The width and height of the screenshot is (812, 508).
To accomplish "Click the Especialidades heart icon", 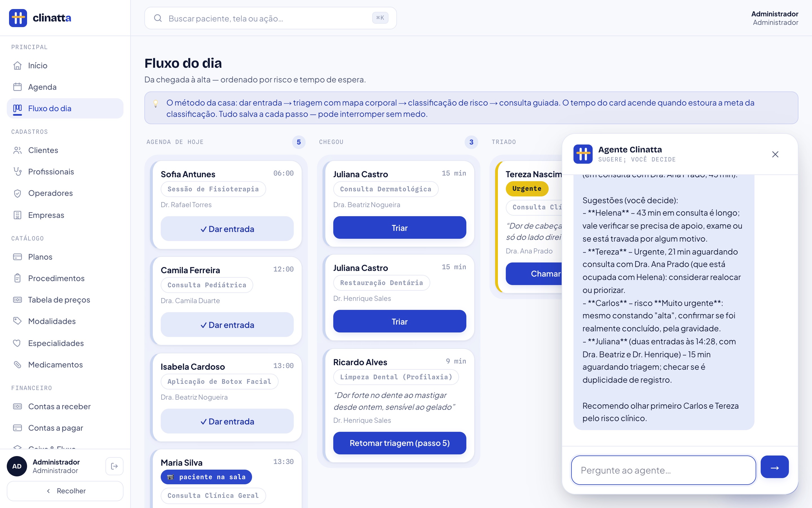I will coord(17,343).
